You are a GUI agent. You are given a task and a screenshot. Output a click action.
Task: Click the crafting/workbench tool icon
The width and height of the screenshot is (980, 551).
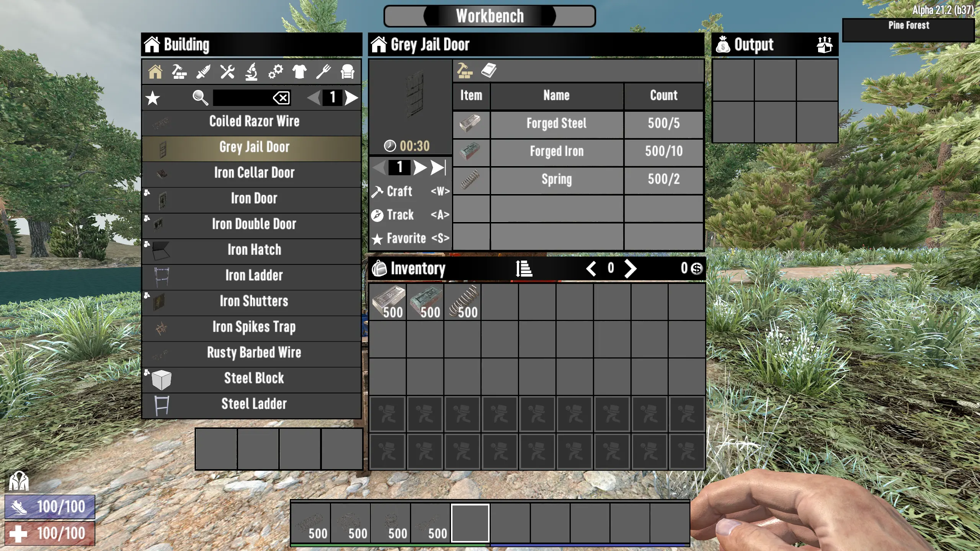point(227,72)
